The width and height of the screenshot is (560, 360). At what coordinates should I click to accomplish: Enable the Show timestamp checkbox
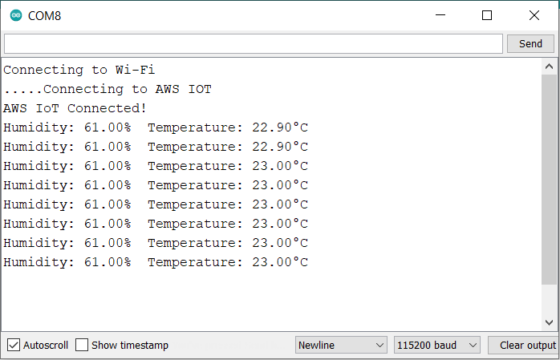pos(81,345)
